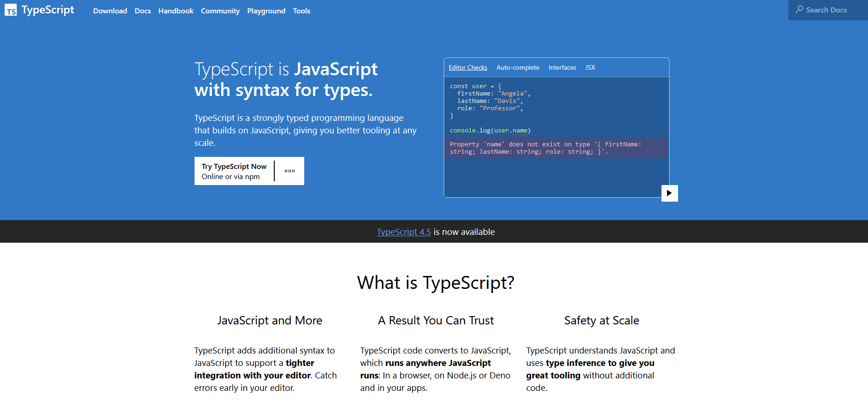This screenshot has width=868, height=419.
Task: Click 'is now available' banner text
Action: (x=464, y=232)
